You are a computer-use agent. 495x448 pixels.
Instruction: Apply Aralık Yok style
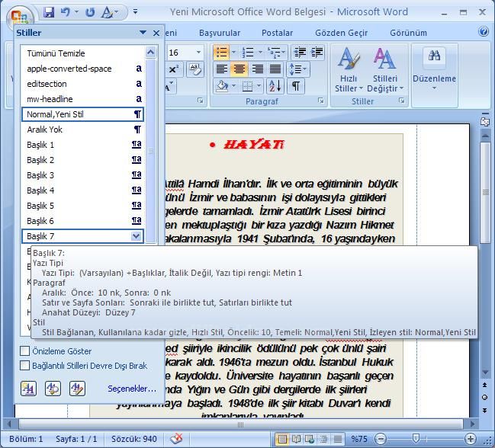pos(82,130)
